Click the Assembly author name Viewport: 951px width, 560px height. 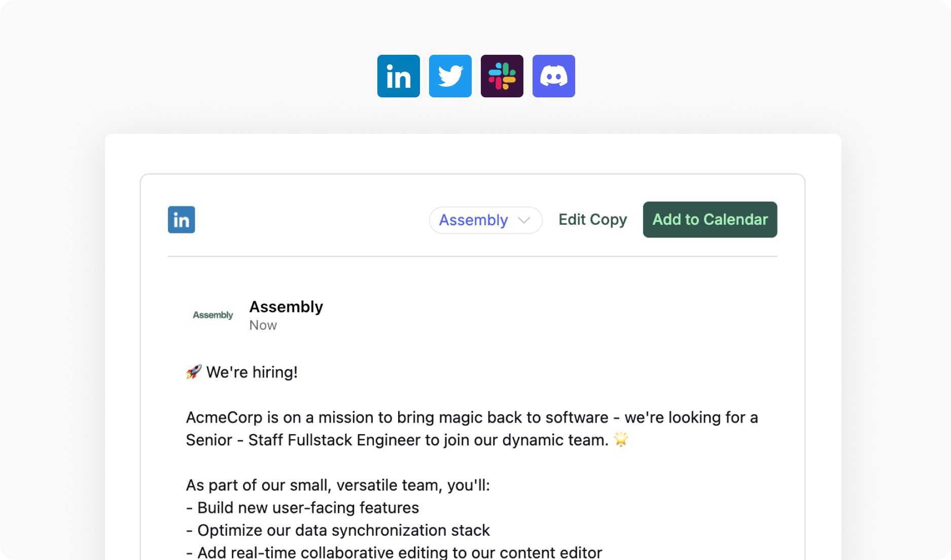click(x=286, y=307)
